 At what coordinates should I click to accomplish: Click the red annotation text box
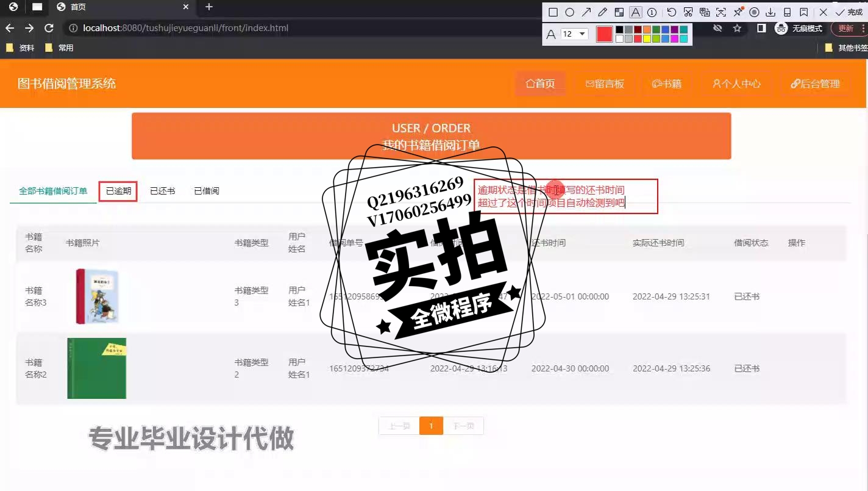(x=566, y=196)
